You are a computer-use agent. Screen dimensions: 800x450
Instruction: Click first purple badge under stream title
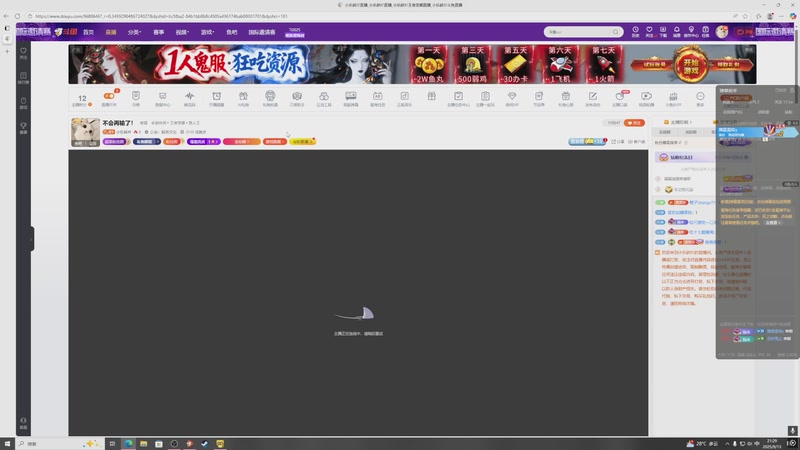115,141
